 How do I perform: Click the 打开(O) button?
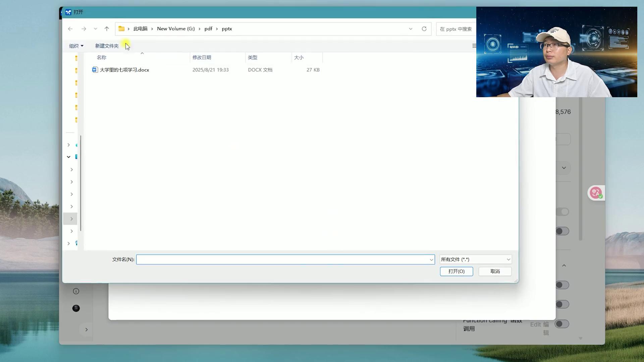(x=456, y=271)
